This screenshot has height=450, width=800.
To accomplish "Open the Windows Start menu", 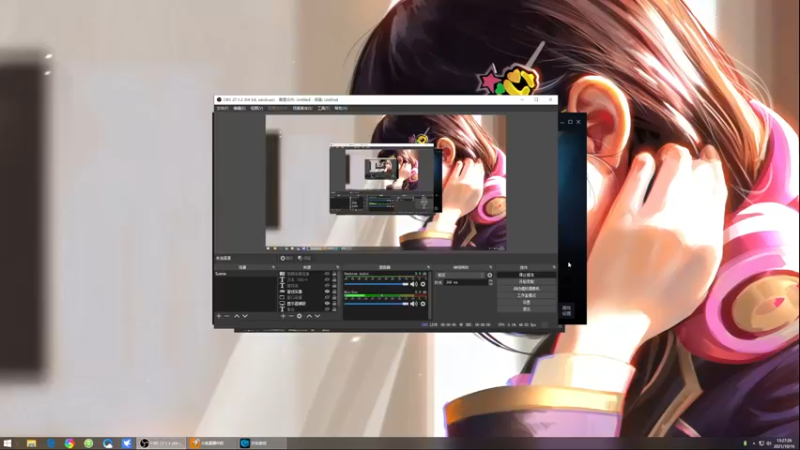I will [x=7, y=443].
